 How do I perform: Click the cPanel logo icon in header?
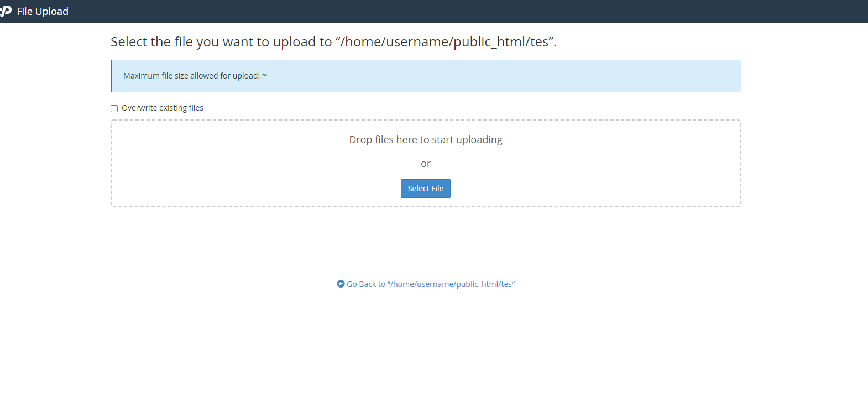click(x=6, y=11)
